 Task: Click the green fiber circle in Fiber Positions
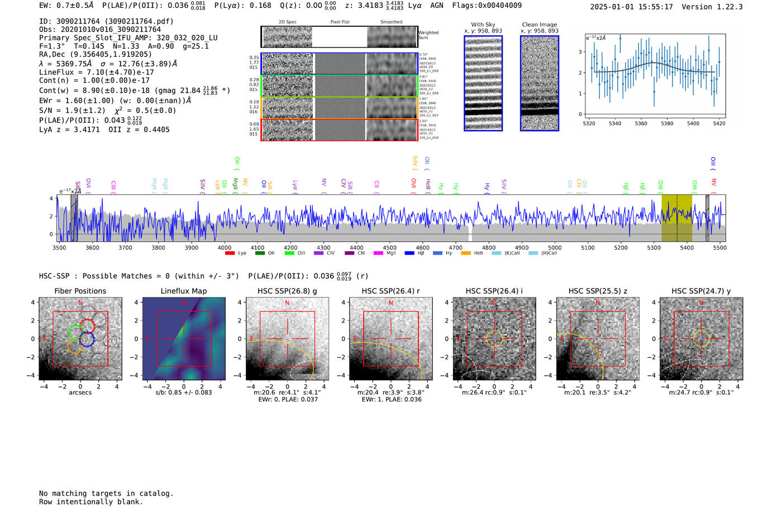(75, 332)
